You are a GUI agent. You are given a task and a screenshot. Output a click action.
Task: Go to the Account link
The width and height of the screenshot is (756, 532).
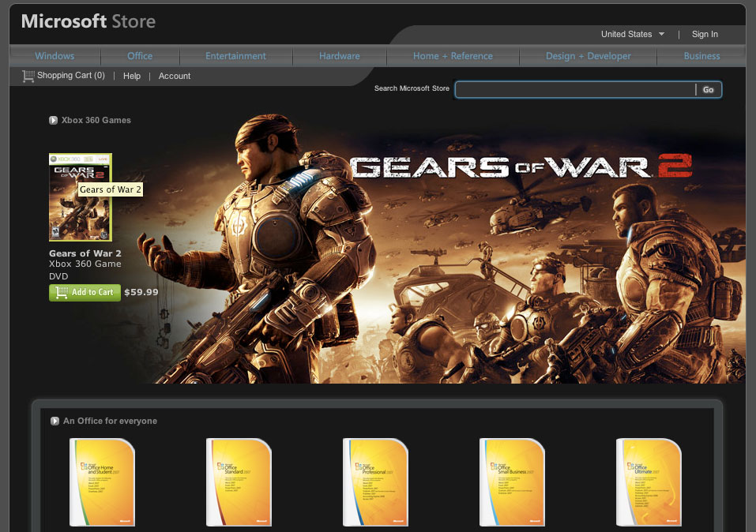click(175, 76)
